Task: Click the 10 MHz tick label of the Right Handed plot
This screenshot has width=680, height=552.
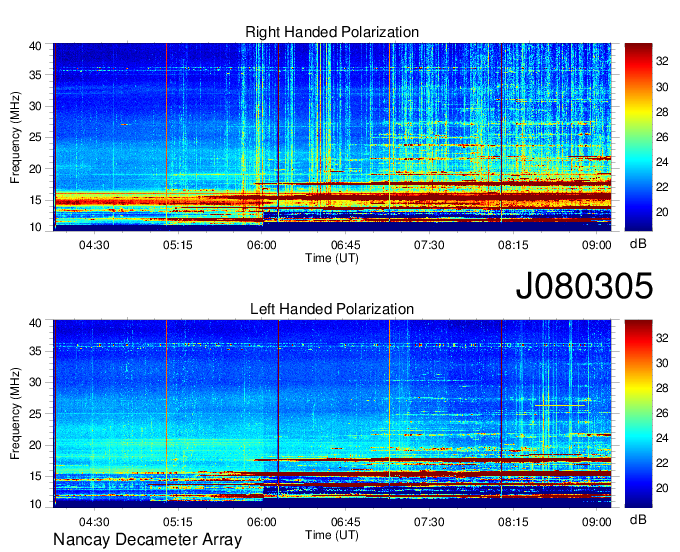Action: point(35,227)
